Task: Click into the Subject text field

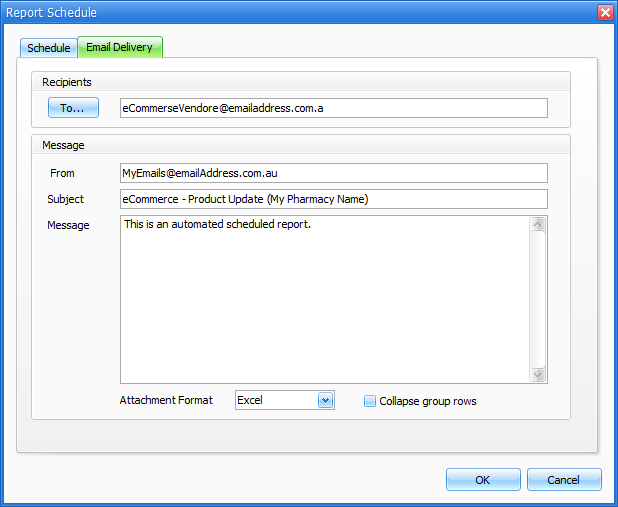Action: [333, 199]
